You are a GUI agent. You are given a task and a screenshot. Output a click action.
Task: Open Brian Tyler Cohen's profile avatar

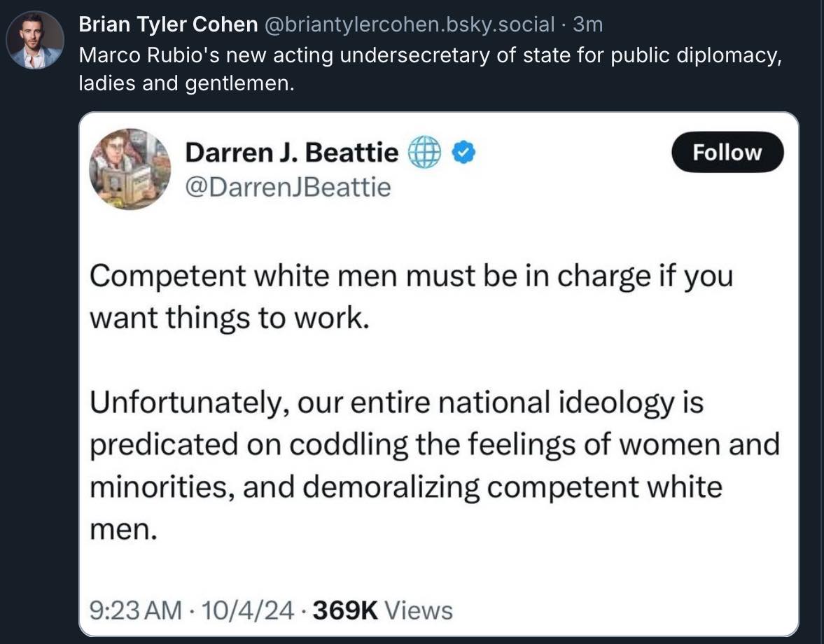(x=35, y=40)
